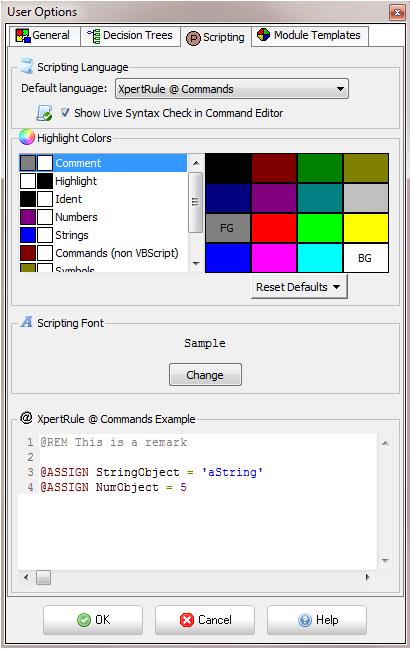This screenshot has width=410, height=649.
Task: Click the black background swatch for Highlight
Action: tap(45, 181)
